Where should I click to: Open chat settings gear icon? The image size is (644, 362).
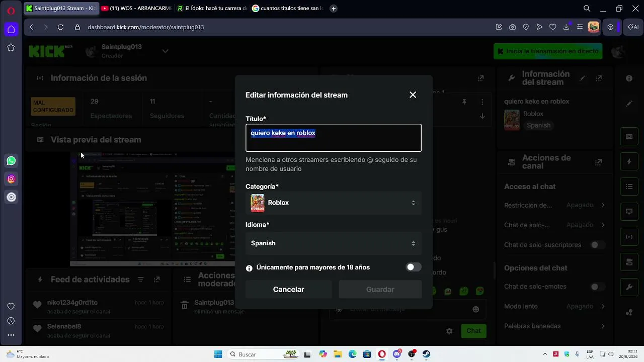pos(449,331)
